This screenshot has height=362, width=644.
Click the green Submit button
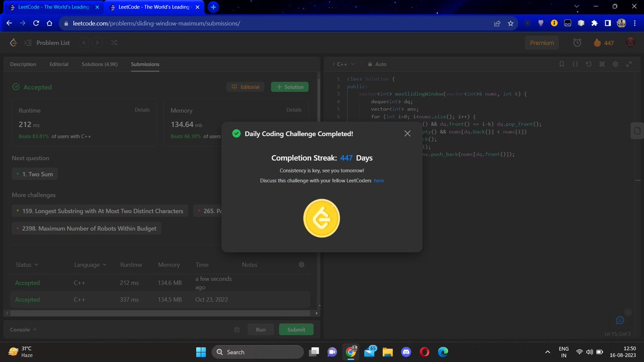point(296,330)
